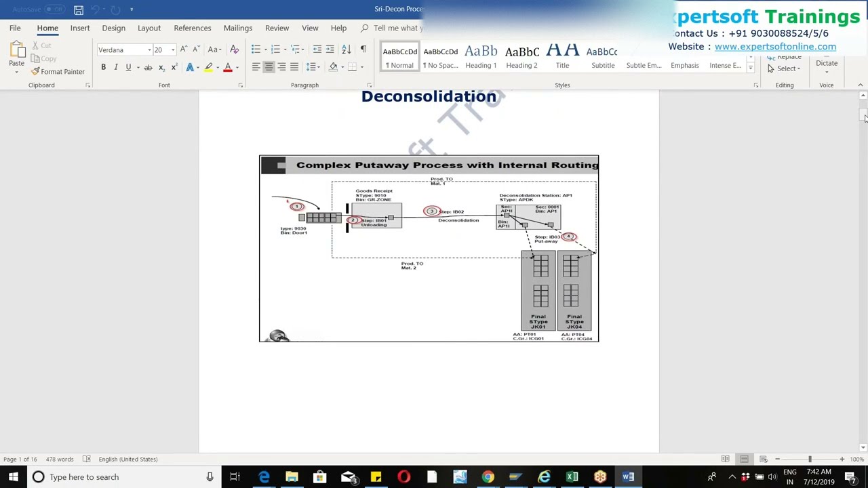Switch to Read Mode view icon
Viewport: 868px width, 488px height.
pyautogui.click(x=725, y=460)
